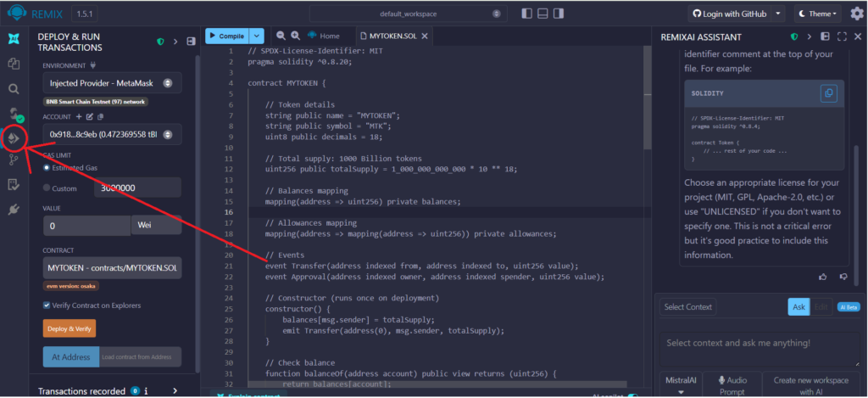The image size is (868, 398).
Task: Open the File Explorer sidebar icon
Action: [14, 64]
